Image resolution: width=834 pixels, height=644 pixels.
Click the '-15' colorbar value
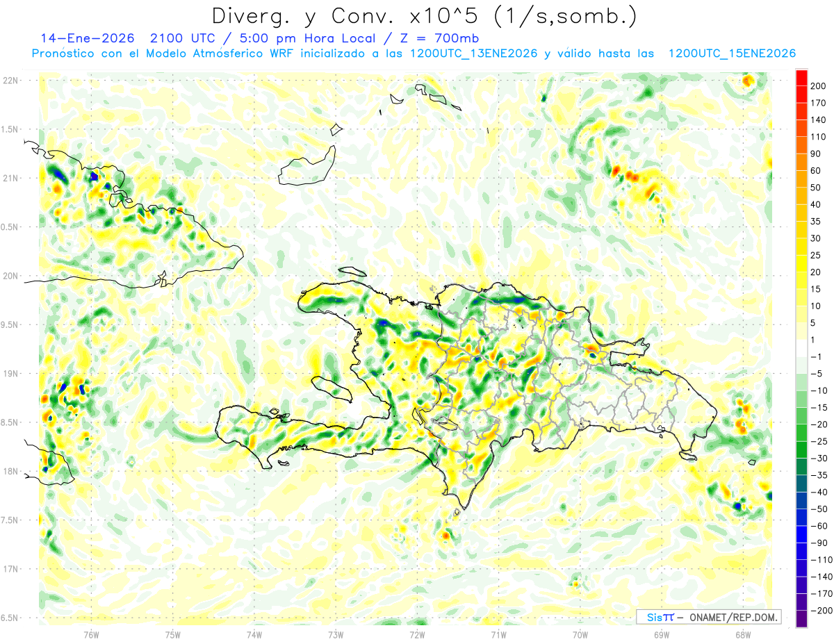click(x=820, y=407)
